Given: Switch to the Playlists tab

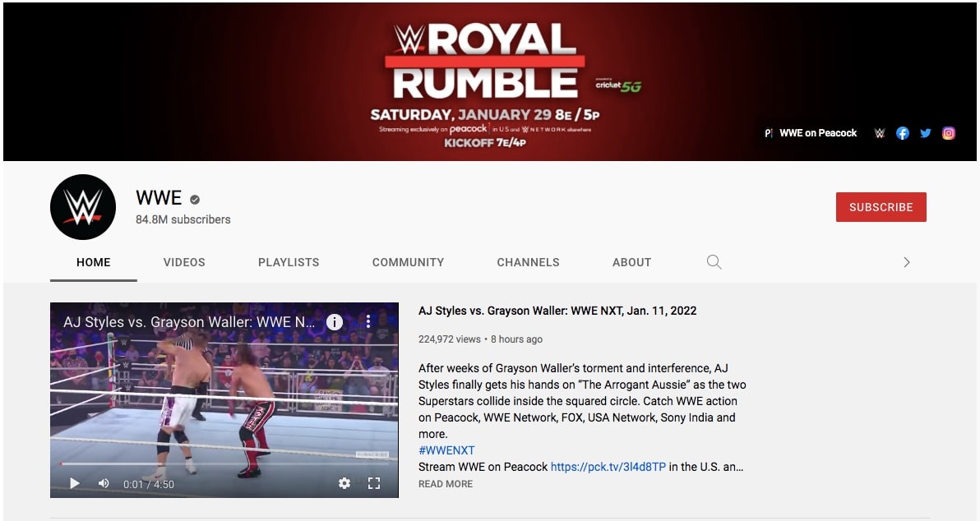Looking at the screenshot, I should 289,262.
